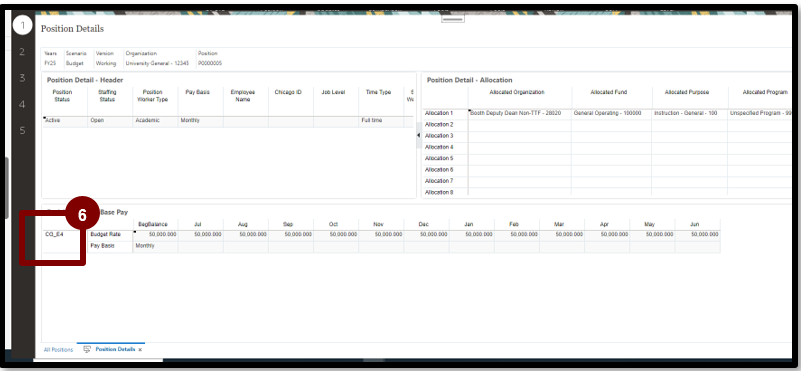Click Instruction - General - 100 cell
801x371 pixels.
(x=690, y=113)
